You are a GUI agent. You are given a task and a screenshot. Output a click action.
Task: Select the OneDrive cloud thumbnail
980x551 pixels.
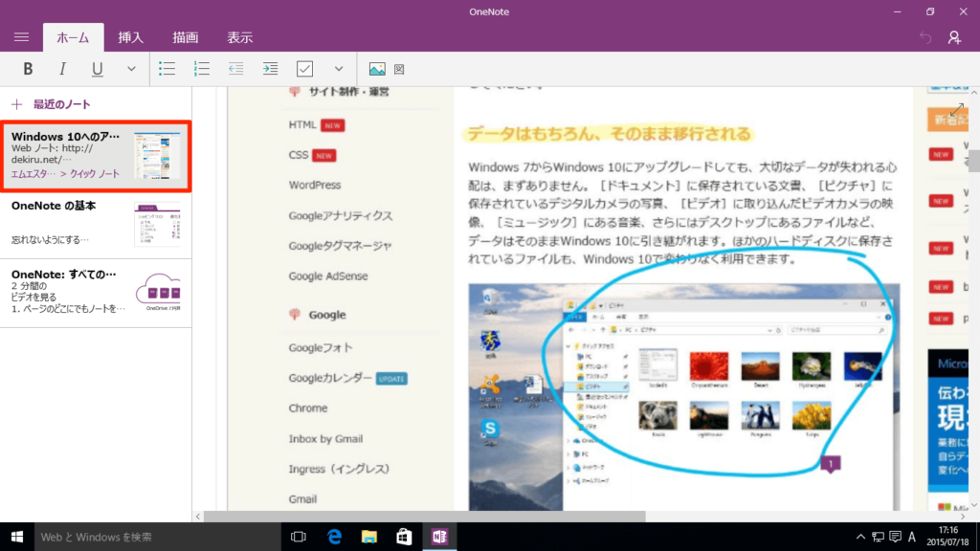point(158,291)
